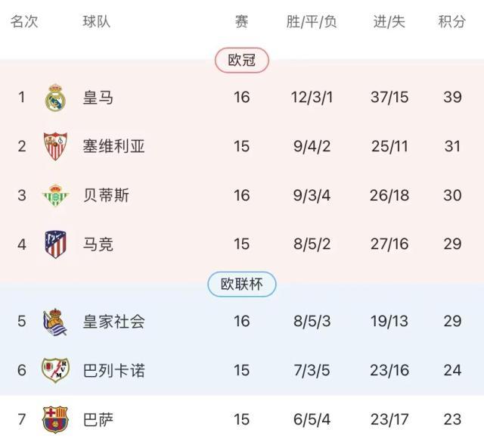Select the 欧冠 zone label
484x448 pixels.
242,61
